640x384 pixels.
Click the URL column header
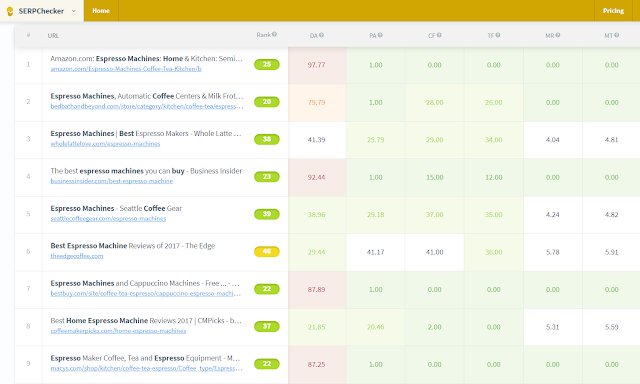click(x=53, y=36)
